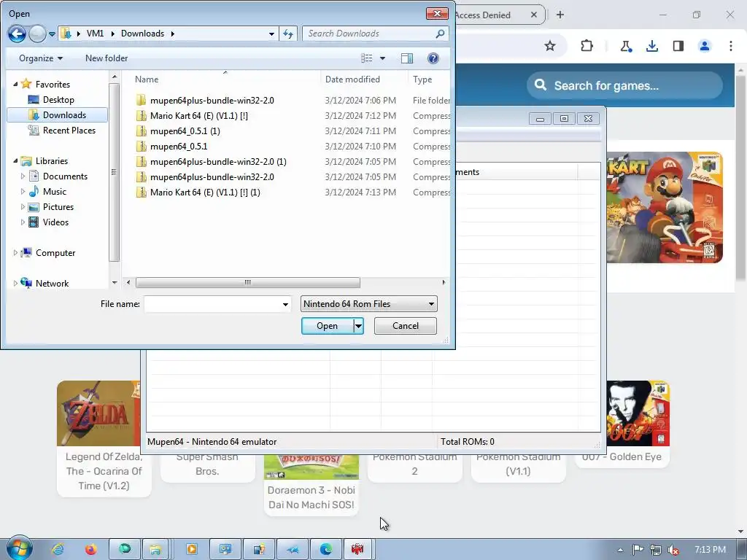Collapse the Libraries group
Screen dimensions: 747x560
pos(15,161)
